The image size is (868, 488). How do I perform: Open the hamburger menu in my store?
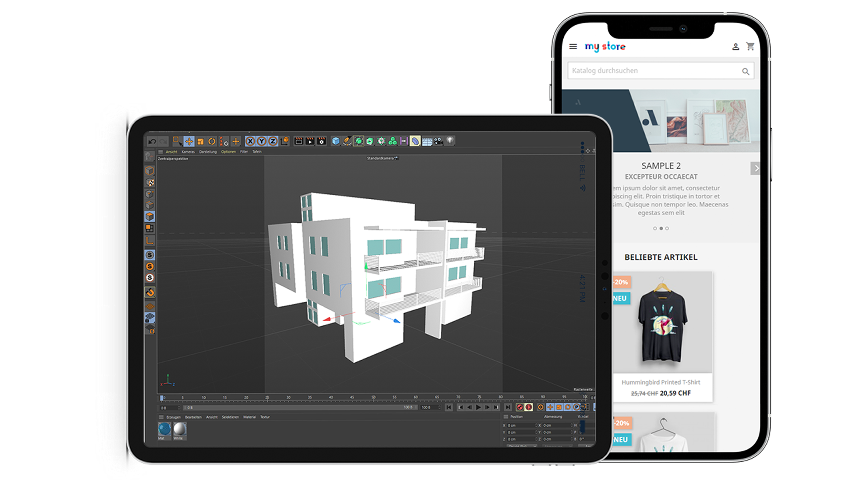tap(573, 47)
